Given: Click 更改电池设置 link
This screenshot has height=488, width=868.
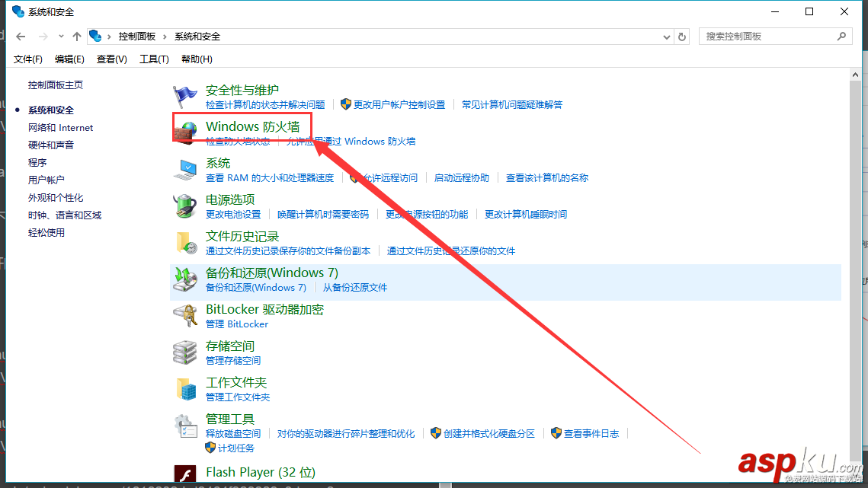Looking at the screenshot, I should pyautogui.click(x=233, y=215).
